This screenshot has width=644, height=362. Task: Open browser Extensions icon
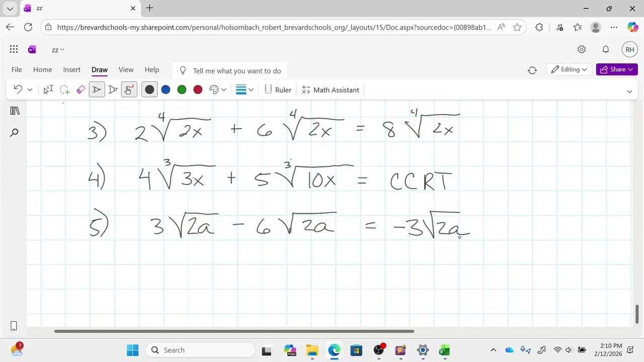point(539,27)
